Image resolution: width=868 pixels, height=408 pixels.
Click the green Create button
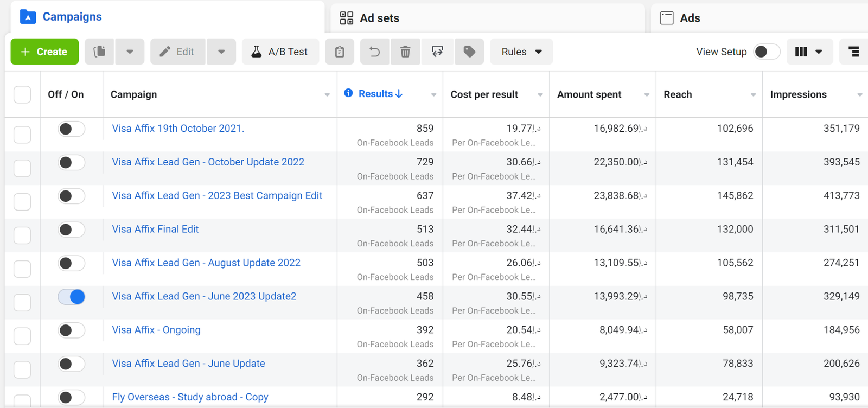click(44, 52)
